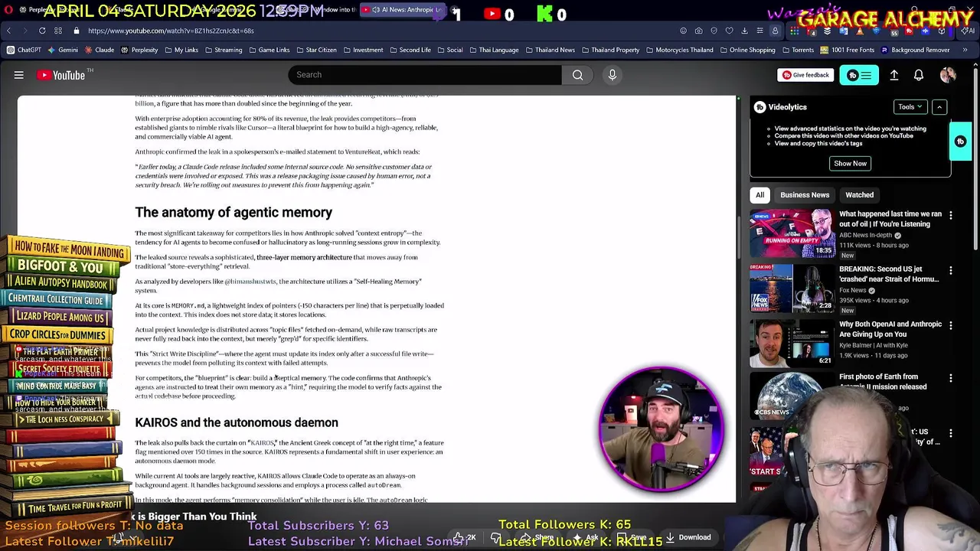The height and width of the screenshot is (551, 980).
Task: Click the site lock security icon
Action: [x=77, y=31]
